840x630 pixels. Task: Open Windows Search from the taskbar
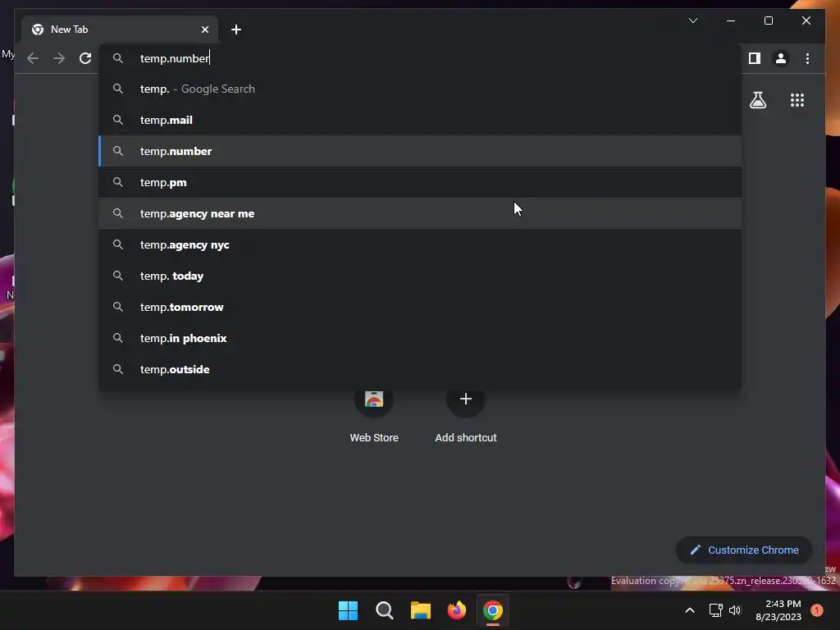pyautogui.click(x=384, y=610)
